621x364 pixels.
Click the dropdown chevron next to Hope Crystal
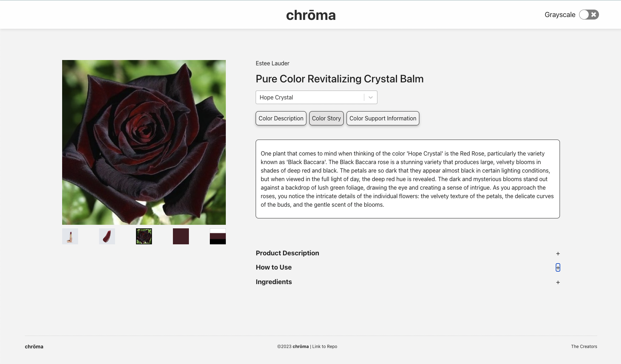click(370, 97)
